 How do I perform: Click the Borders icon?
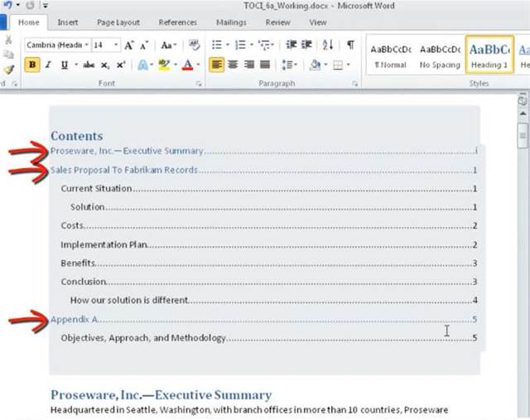point(338,65)
